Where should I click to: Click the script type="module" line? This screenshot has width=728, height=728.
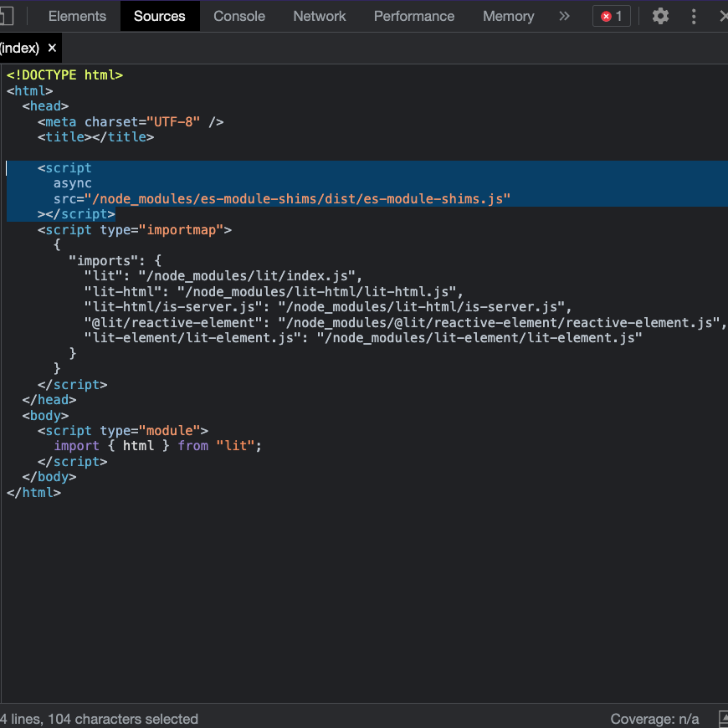click(x=123, y=431)
